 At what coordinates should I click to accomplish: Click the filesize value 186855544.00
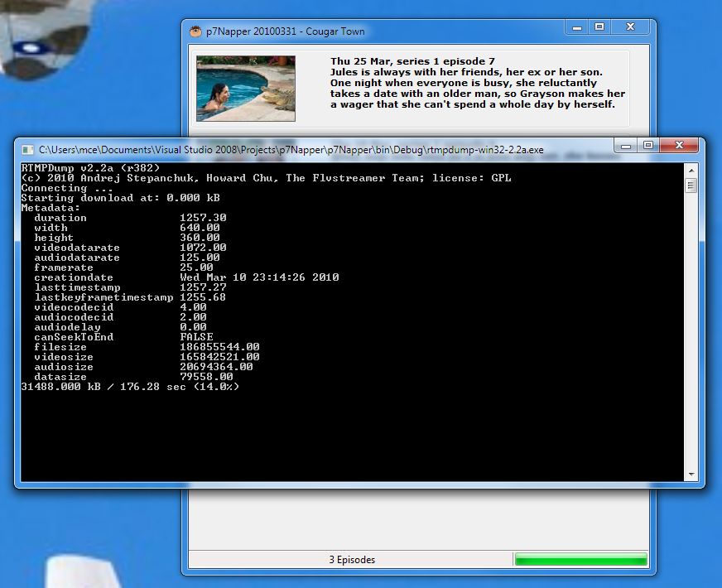(219, 347)
